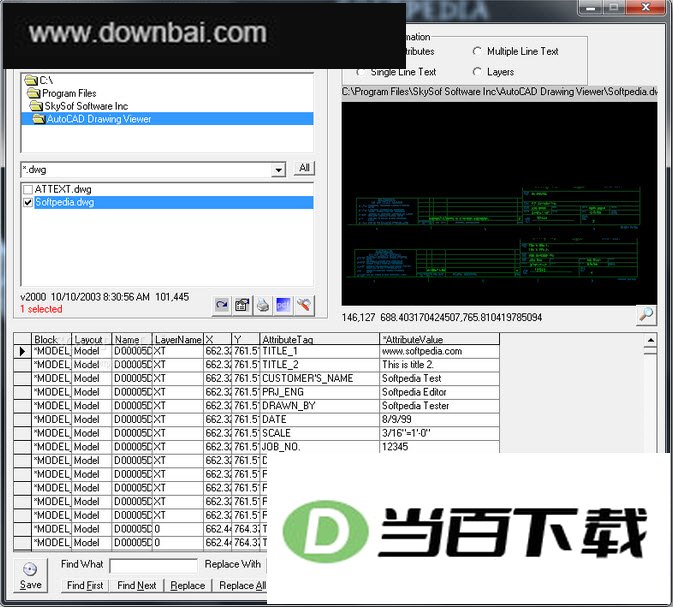Click the 12345 job number value cell

tap(440, 447)
